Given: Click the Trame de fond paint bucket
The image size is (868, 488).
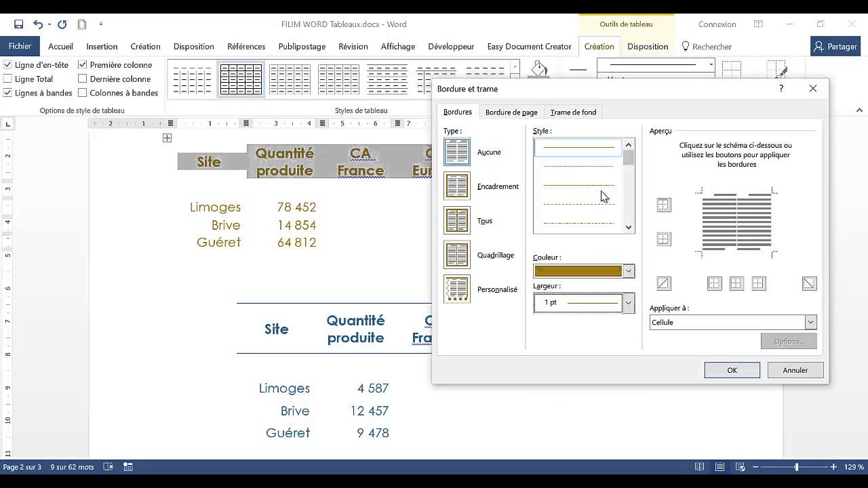Looking at the screenshot, I should pos(539,68).
